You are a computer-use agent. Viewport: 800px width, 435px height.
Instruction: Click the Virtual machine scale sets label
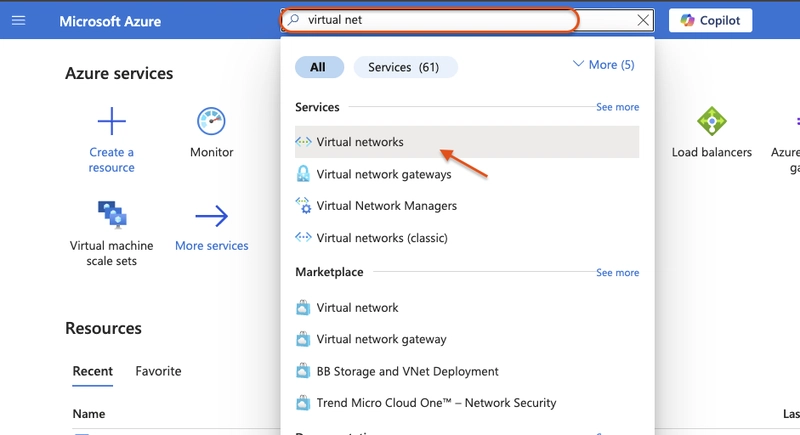point(112,253)
